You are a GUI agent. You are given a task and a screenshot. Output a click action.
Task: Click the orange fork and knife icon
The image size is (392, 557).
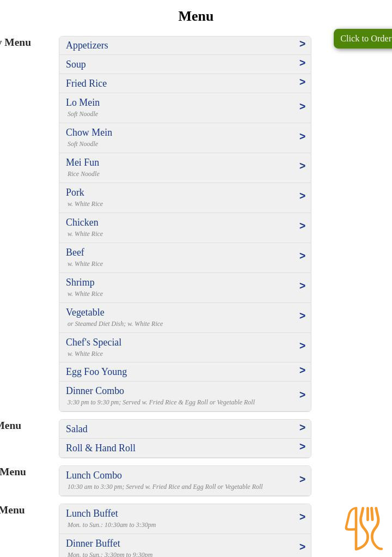click(364, 528)
